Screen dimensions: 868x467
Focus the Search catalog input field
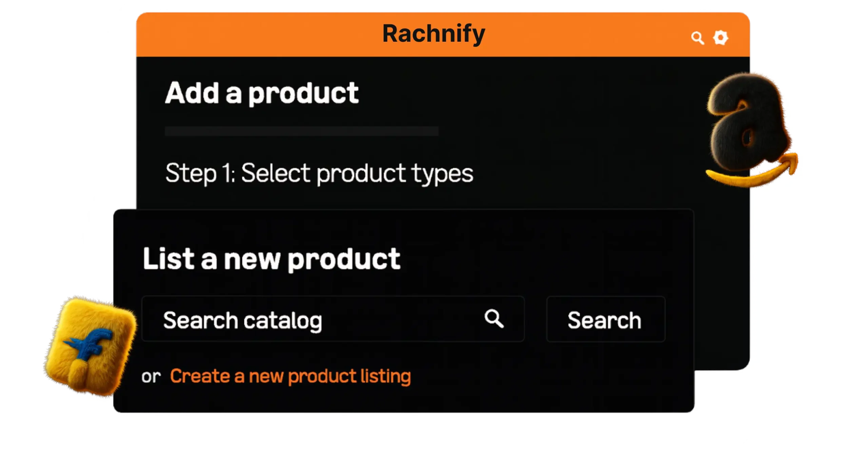(x=305, y=319)
